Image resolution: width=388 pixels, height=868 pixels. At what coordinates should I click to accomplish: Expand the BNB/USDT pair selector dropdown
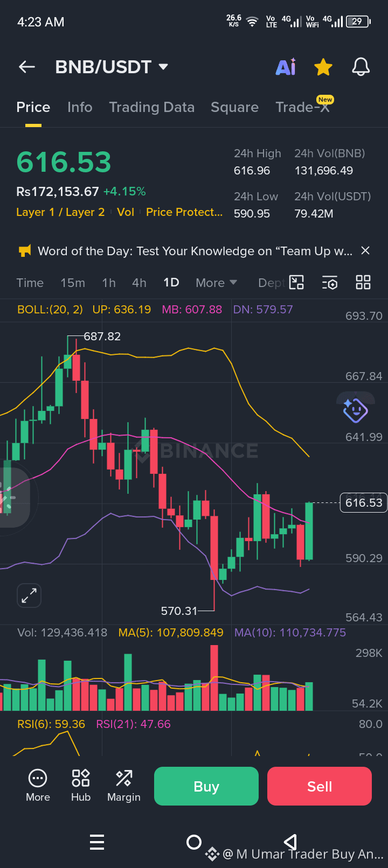(x=163, y=67)
